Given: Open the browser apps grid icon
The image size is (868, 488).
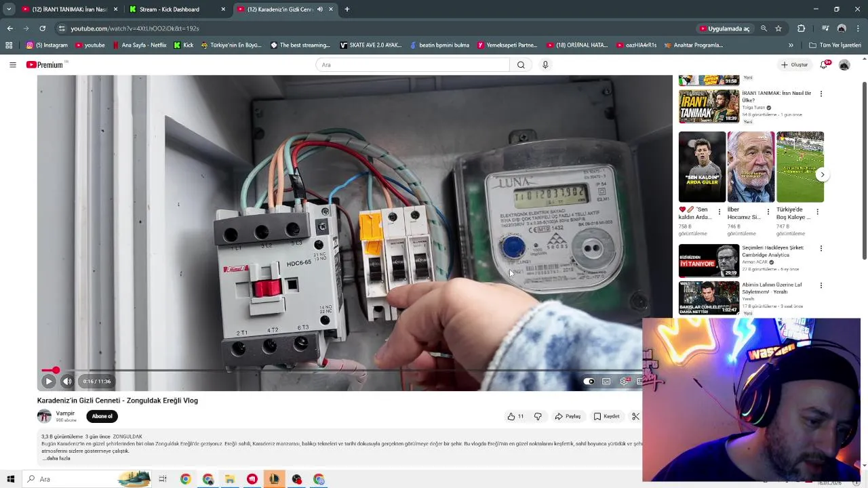Looking at the screenshot, I should click(9, 45).
